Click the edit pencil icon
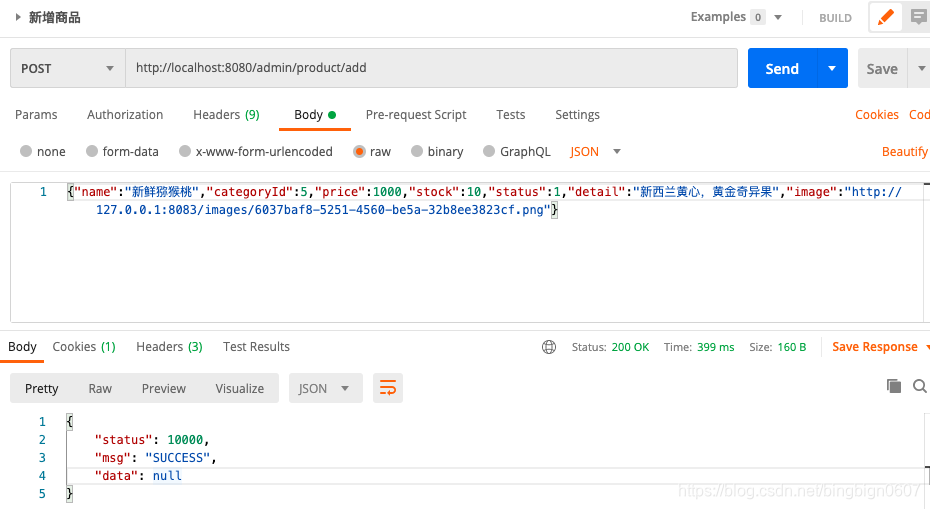Viewport: 930px width, 509px height. 886,17
